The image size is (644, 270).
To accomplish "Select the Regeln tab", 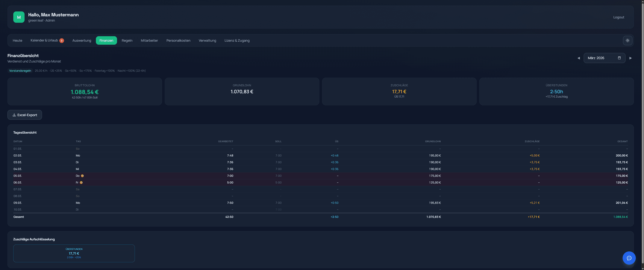I will tap(127, 41).
